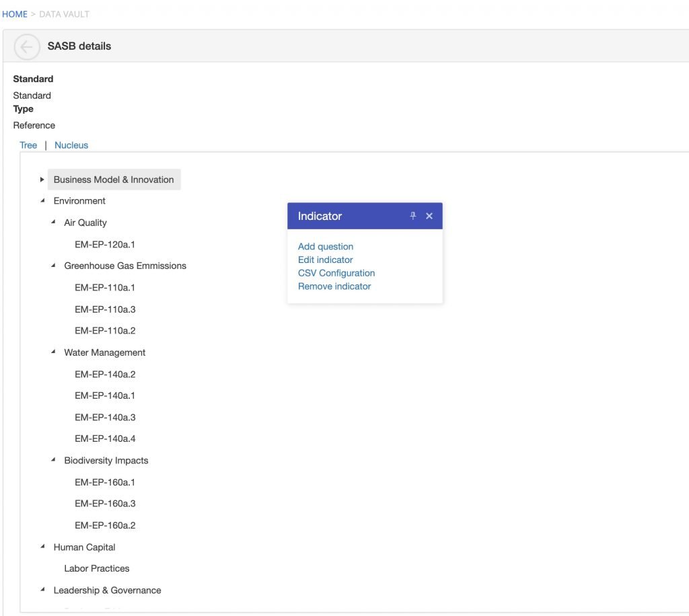Screen dimensions: 689x616
Task: Go to HOME breadcrumb
Action: [x=15, y=14]
